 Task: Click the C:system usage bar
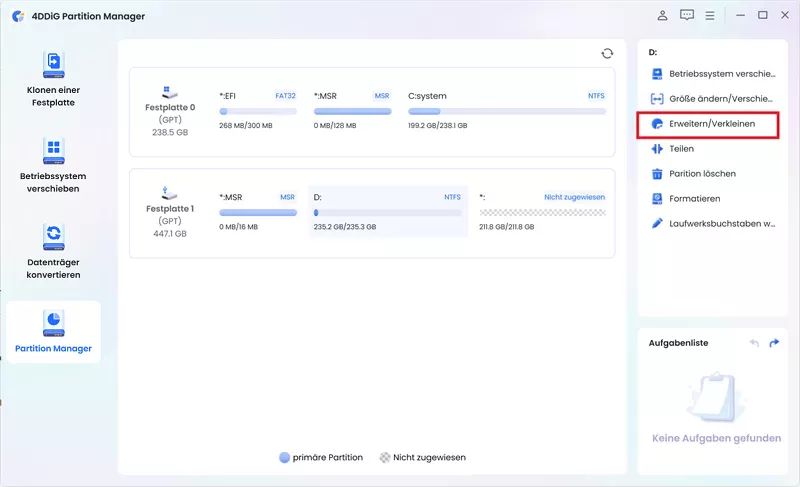(x=507, y=112)
